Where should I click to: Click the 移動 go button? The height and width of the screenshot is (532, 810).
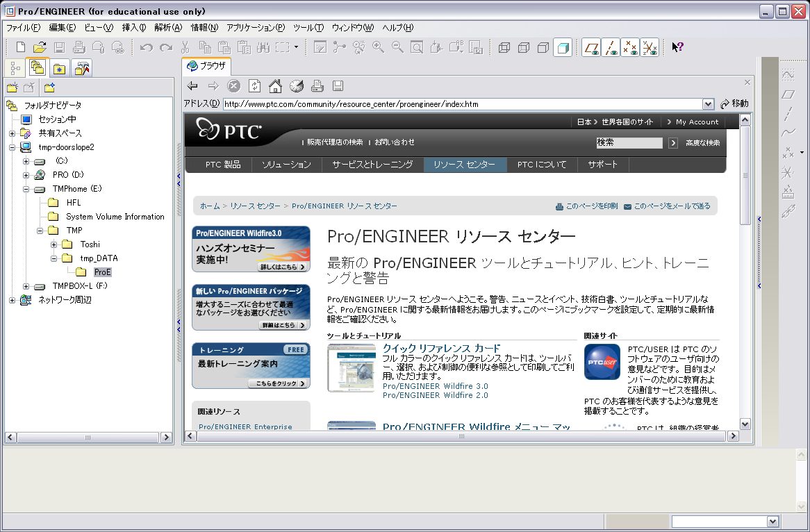click(x=734, y=103)
